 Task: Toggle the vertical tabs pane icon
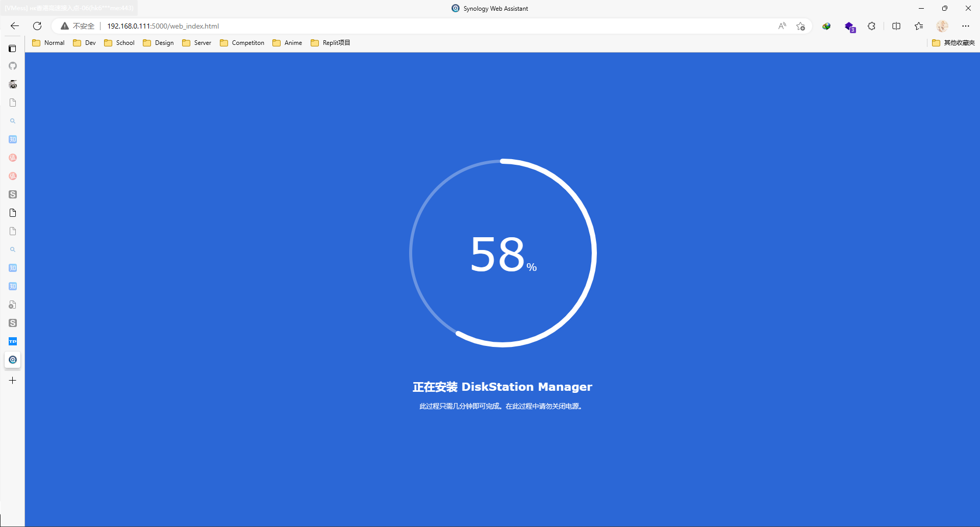[x=13, y=48]
